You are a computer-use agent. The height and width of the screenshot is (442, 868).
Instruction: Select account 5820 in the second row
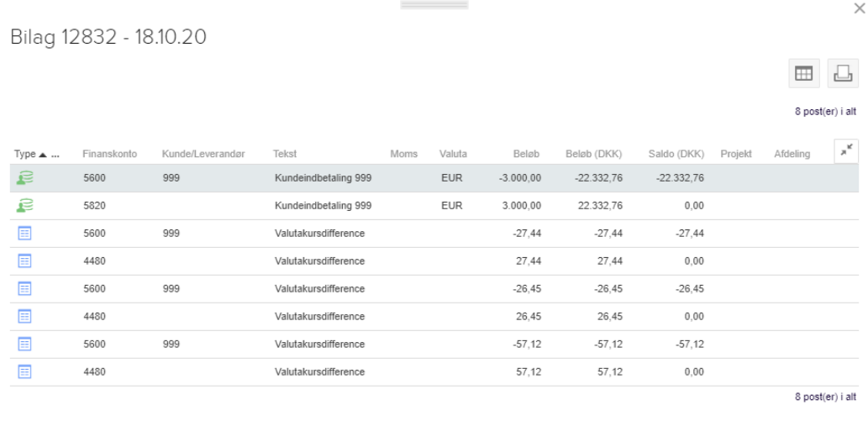(x=94, y=206)
